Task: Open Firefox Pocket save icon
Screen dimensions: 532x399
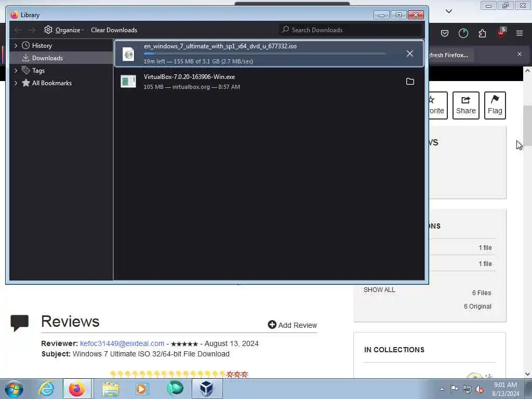Action: pyautogui.click(x=445, y=33)
